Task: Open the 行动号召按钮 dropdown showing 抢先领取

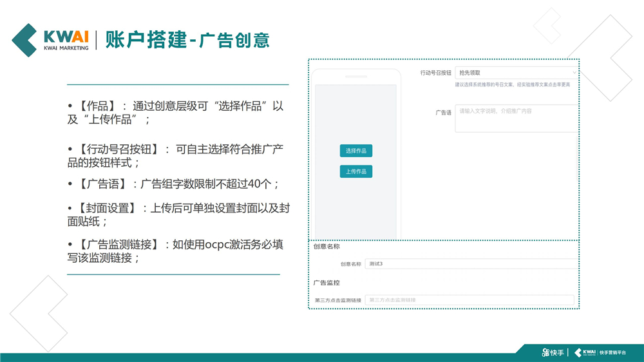Action: pos(516,73)
